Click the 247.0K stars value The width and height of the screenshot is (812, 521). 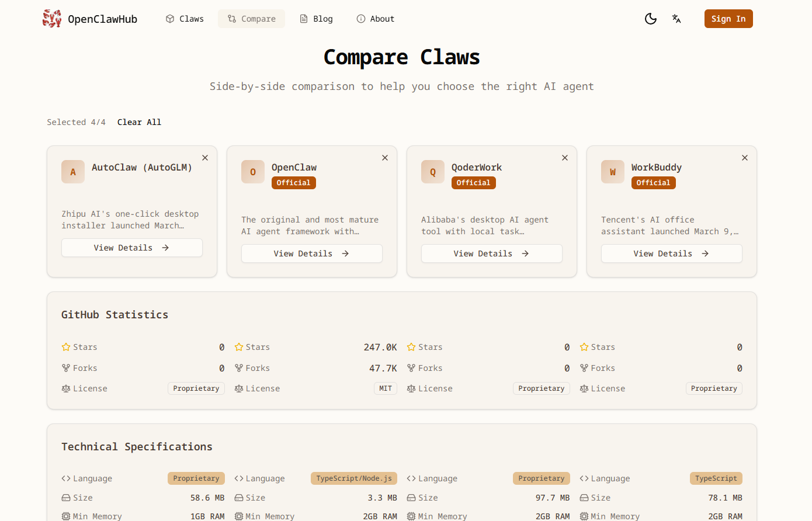pos(380,347)
